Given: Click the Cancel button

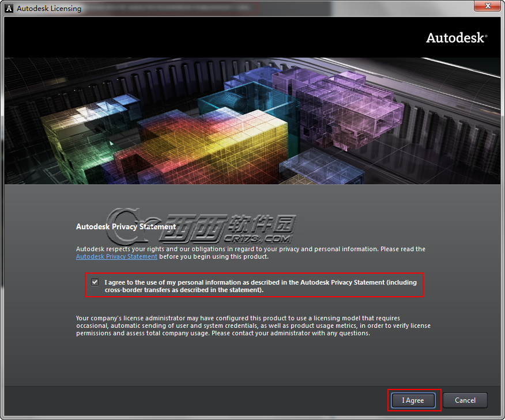Looking at the screenshot, I should point(465,400).
